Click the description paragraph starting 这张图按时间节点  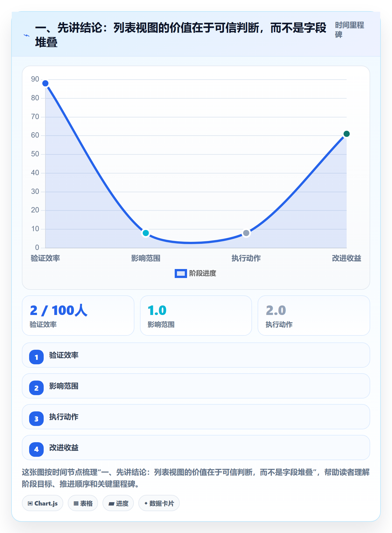[x=196, y=478]
